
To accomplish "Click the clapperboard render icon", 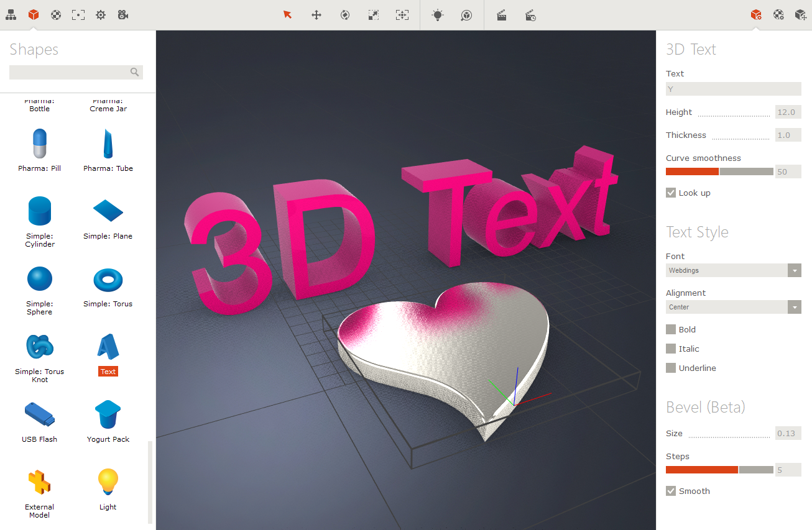I will [x=502, y=15].
